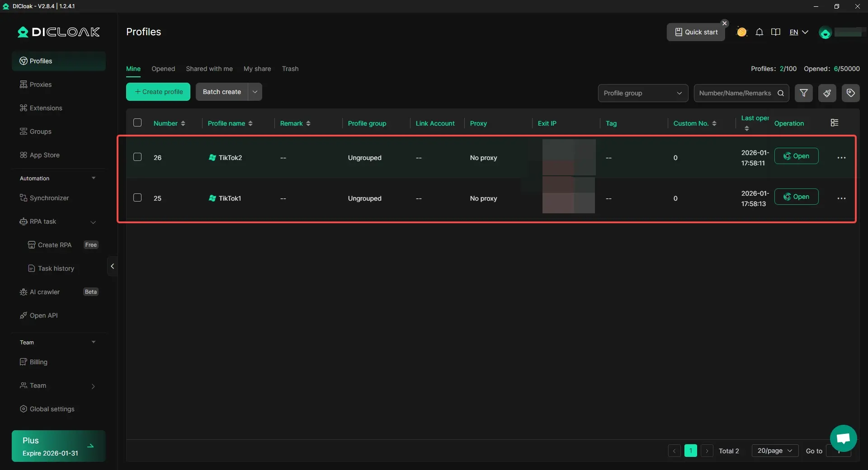Open the documentation book icon

point(776,32)
